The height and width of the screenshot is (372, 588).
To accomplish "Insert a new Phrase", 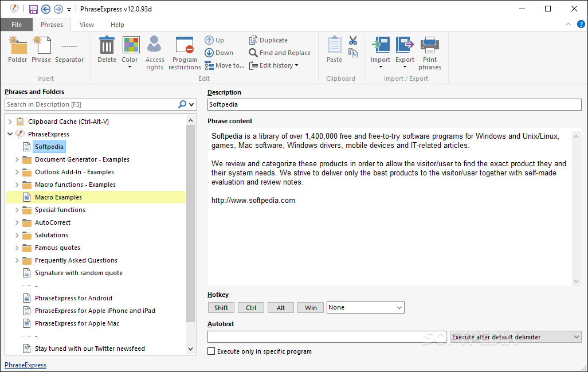I will pyautogui.click(x=41, y=49).
